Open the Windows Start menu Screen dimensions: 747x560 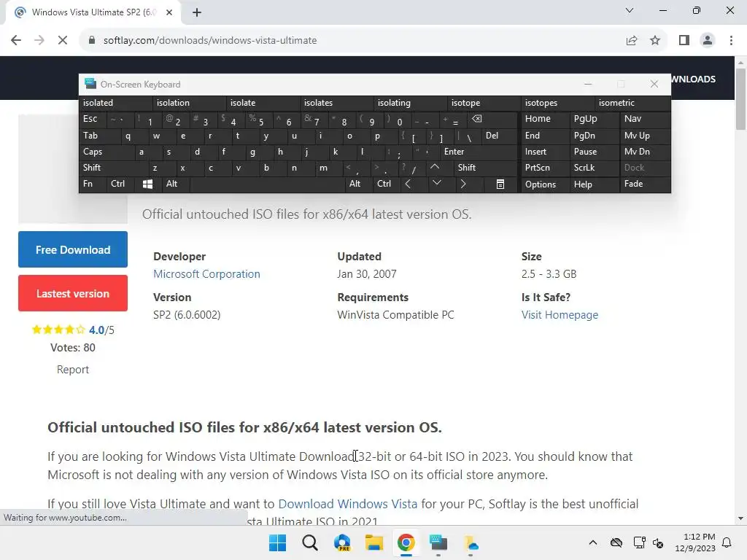278,542
